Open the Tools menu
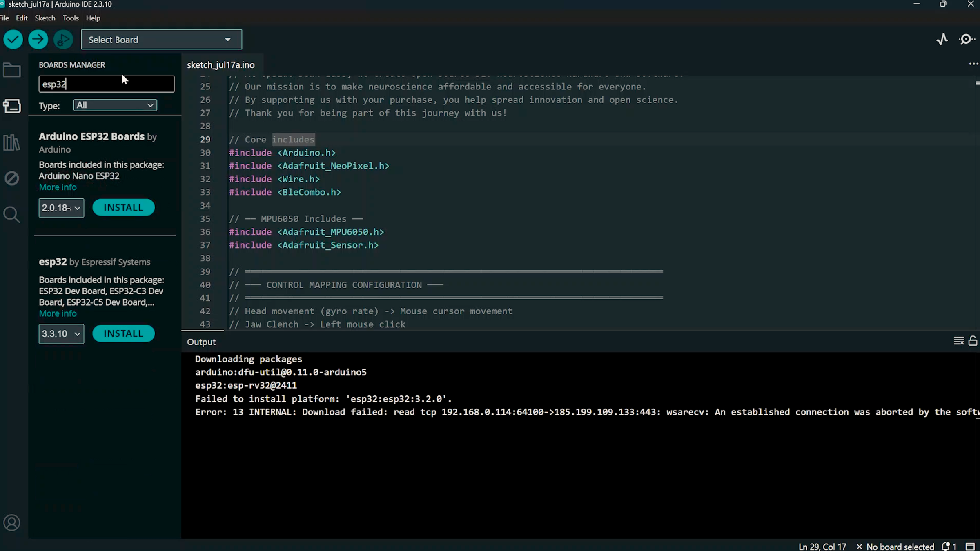Screen dimensions: 980x551 pyautogui.click(x=71, y=18)
